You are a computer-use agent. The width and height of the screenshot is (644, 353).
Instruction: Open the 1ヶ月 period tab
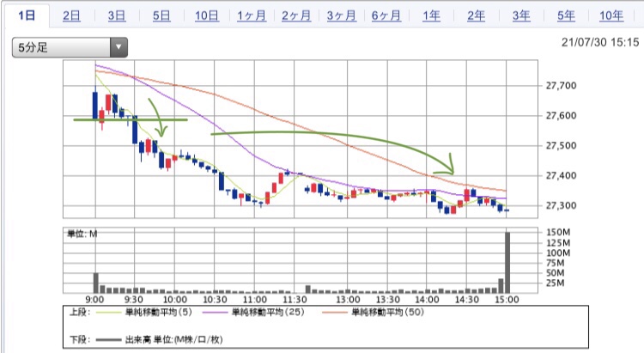tap(252, 16)
